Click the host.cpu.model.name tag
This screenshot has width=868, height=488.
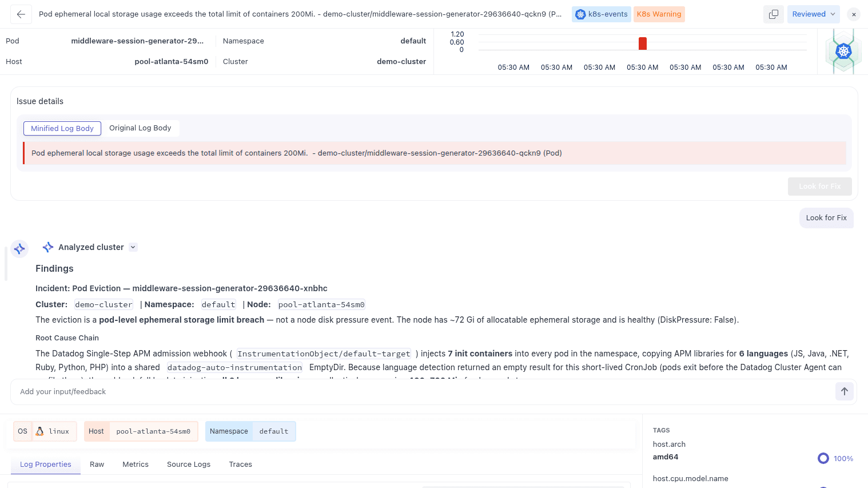pyautogui.click(x=691, y=479)
